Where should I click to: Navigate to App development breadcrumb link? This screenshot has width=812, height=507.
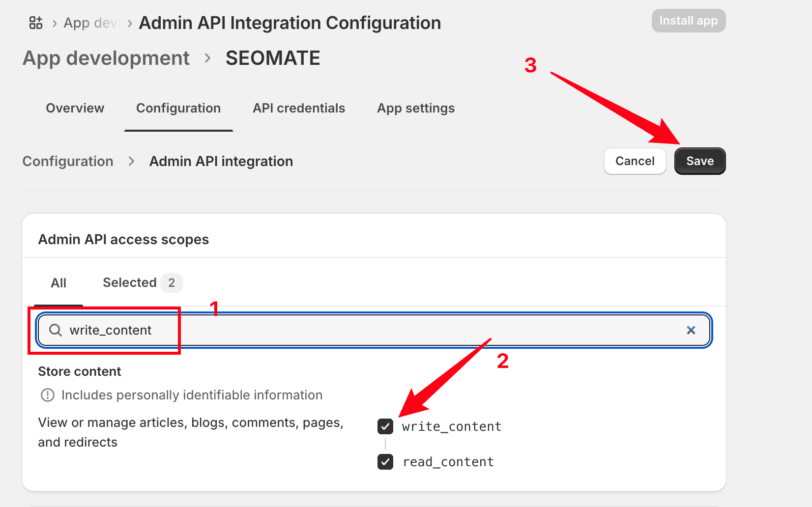pos(106,57)
